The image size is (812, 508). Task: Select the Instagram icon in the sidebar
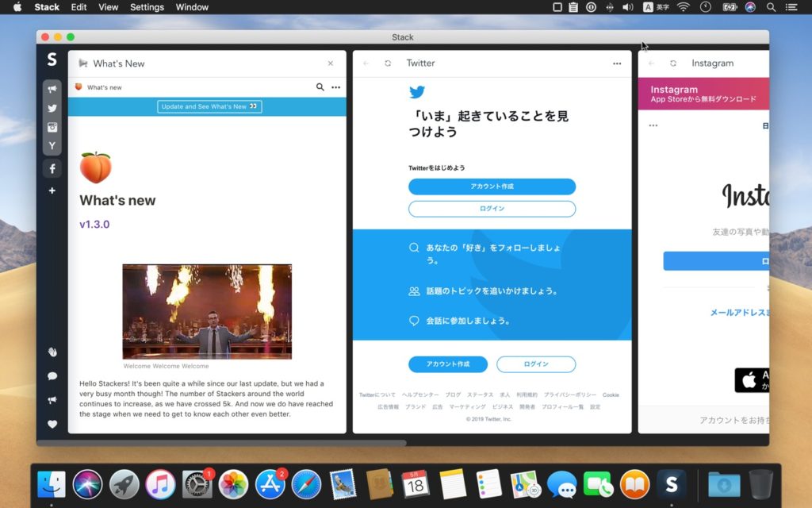tap(52, 127)
